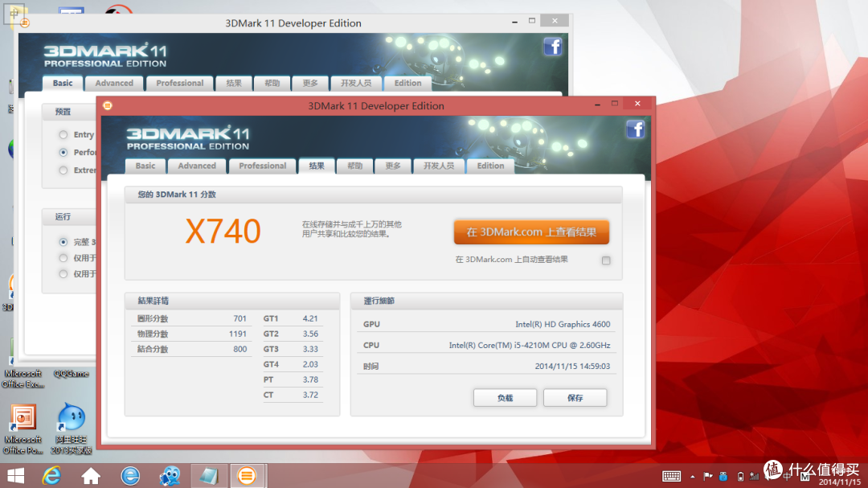
Task: Click the blue USB safely-remove tray icon
Action: coord(723,477)
